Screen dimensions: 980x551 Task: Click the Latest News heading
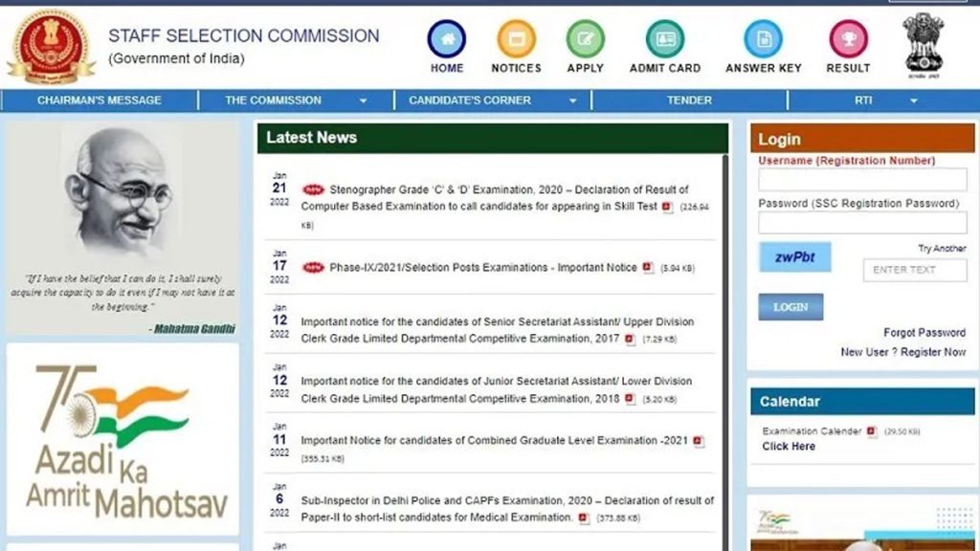tap(312, 138)
